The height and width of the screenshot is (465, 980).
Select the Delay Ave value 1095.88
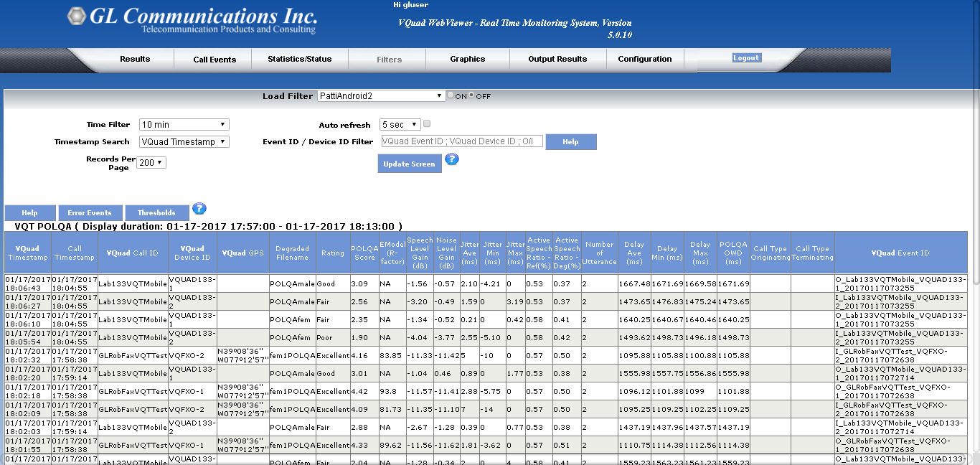[634, 355]
